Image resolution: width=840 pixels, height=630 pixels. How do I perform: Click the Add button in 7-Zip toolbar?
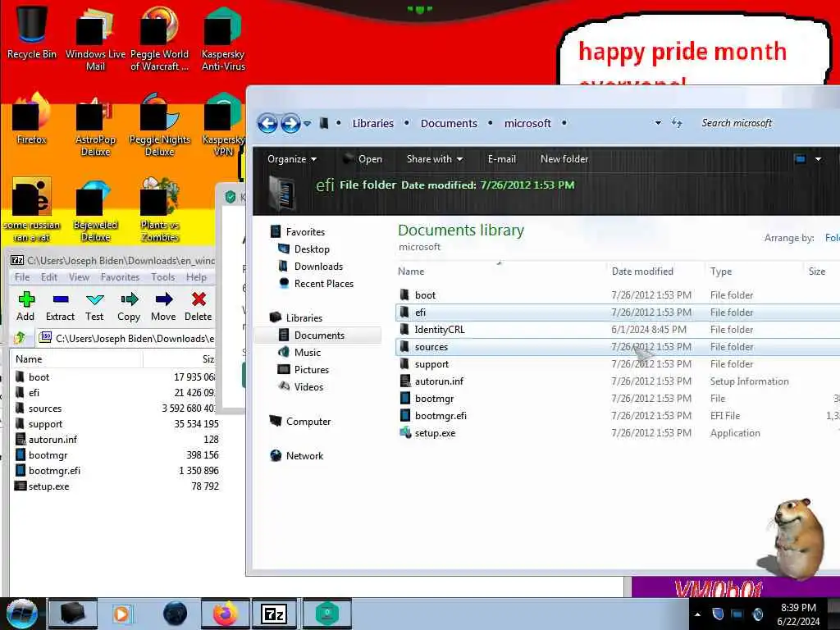[x=25, y=307]
